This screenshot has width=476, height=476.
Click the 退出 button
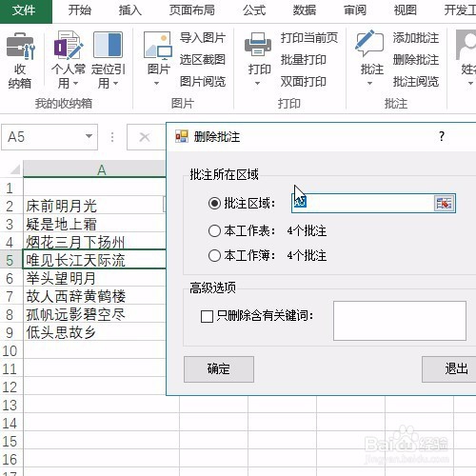click(449, 369)
